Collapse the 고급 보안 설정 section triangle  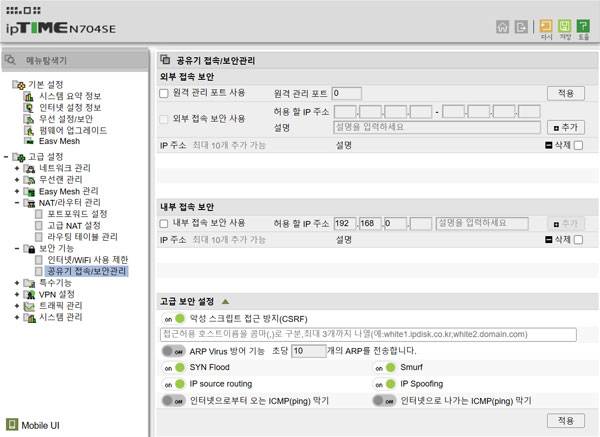tap(226, 301)
